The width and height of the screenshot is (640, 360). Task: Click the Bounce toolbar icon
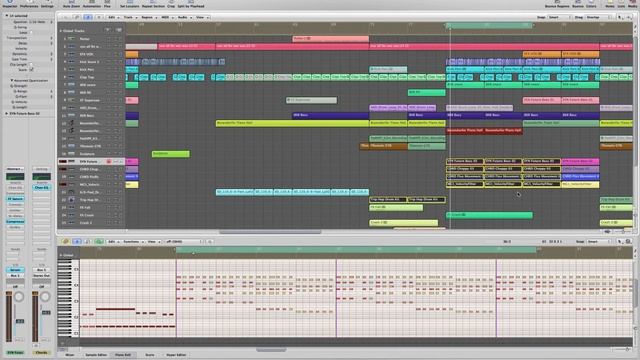coord(578,4)
